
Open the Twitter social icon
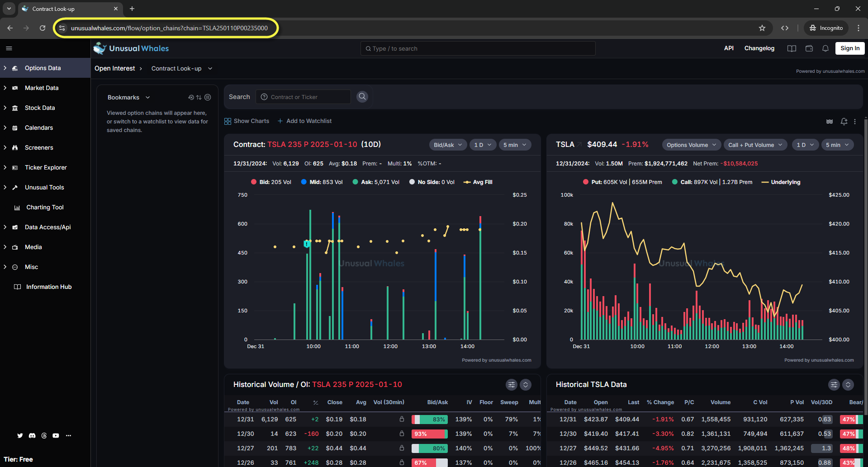pos(20,436)
